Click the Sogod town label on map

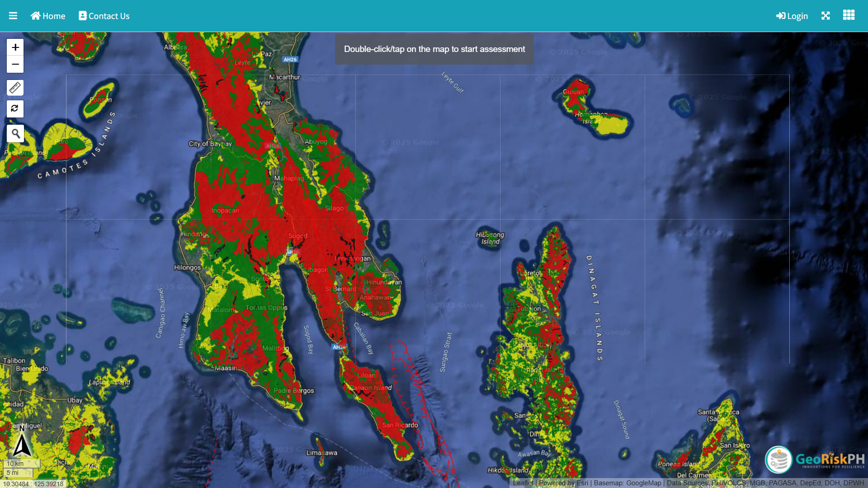pos(297,236)
